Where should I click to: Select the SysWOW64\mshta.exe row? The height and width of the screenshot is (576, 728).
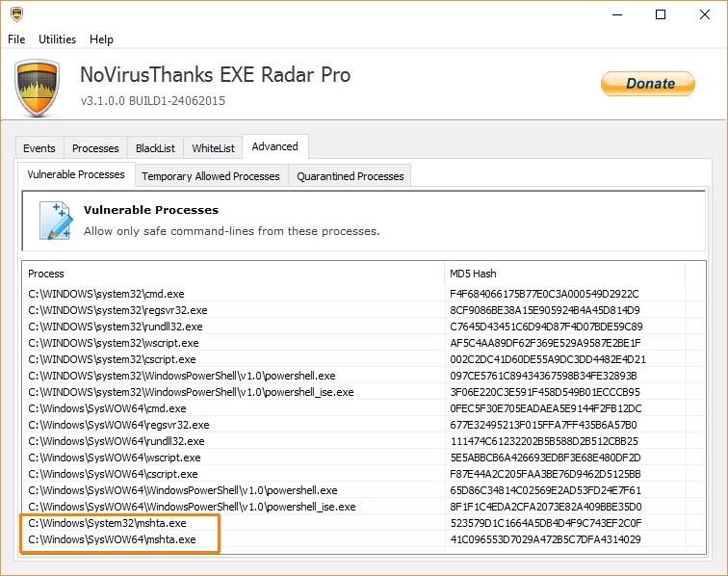point(364,539)
